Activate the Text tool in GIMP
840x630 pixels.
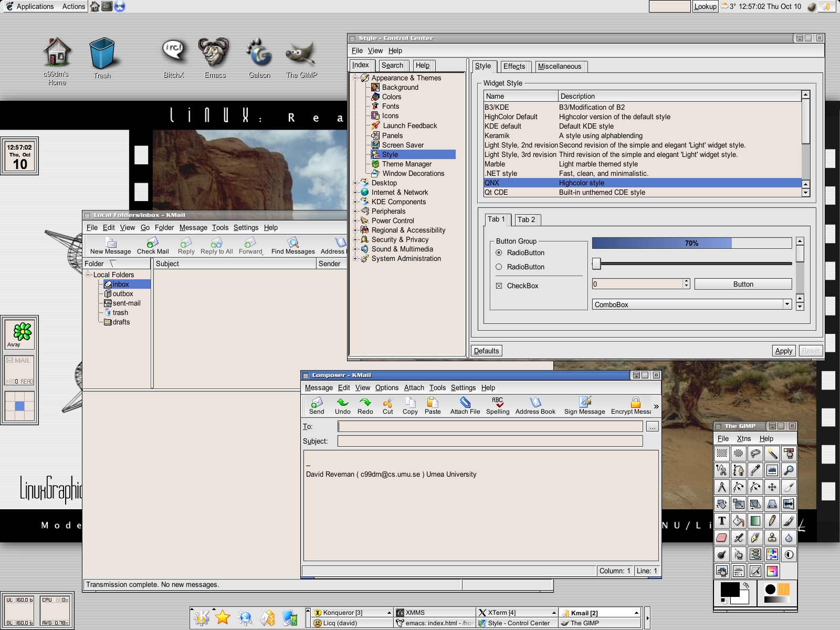pyautogui.click(x=722, y=521)
